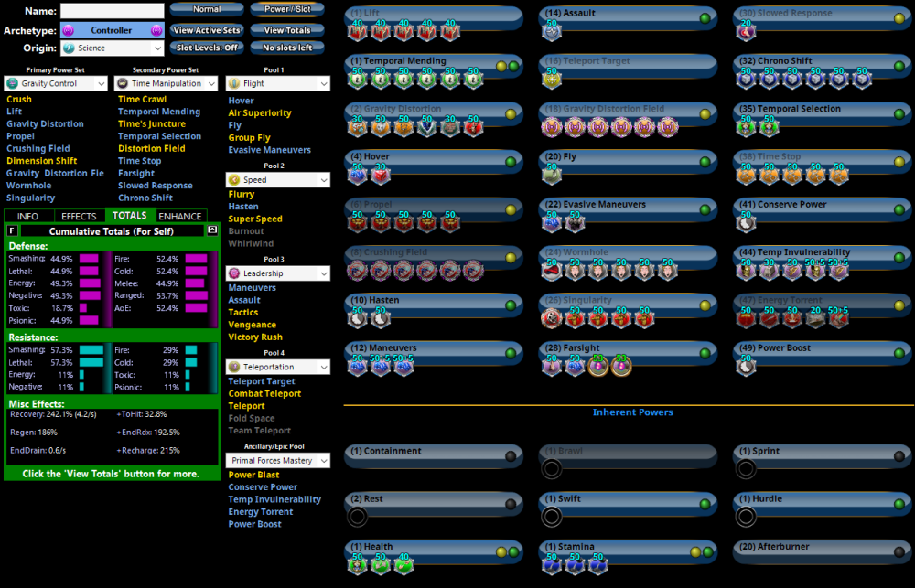The height and width of the screenshot is (588, 915).
Task: Expand the Origin Science dropdown
Action: coord(108,48)
